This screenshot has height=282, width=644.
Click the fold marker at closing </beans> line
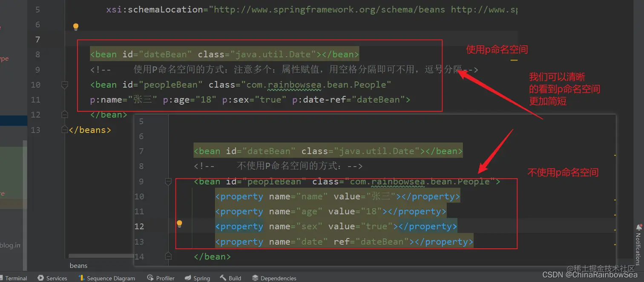click(x=65, y=129)
